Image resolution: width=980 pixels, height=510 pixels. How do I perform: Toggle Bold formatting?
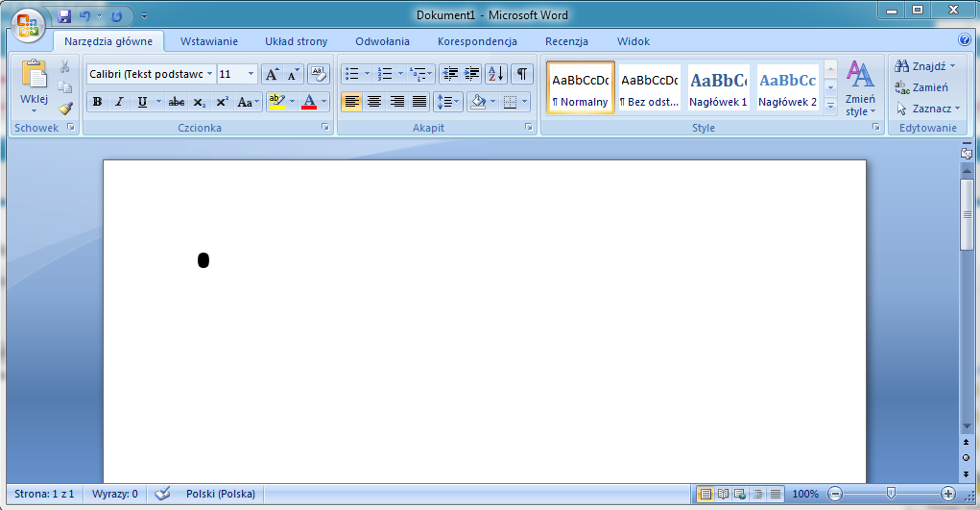(x=97, y=102)
